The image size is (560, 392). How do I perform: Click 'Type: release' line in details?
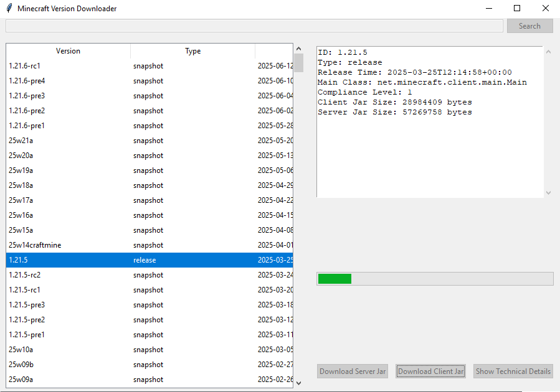tap(350, 62)
